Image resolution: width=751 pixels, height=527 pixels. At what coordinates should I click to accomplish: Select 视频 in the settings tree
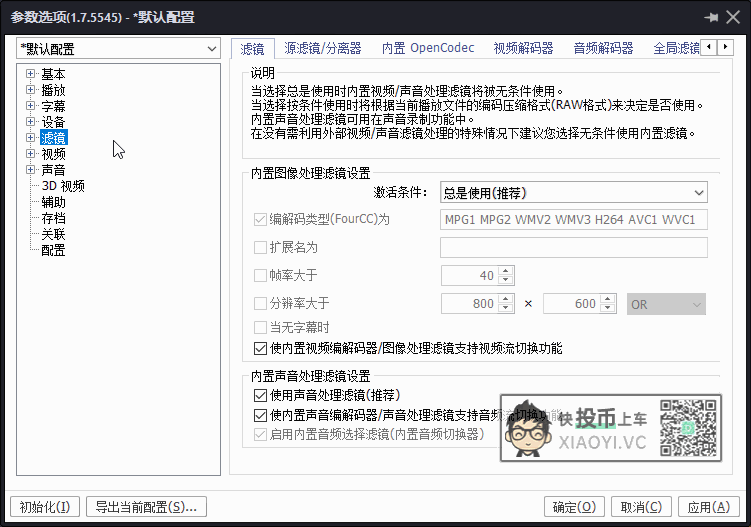53,154
